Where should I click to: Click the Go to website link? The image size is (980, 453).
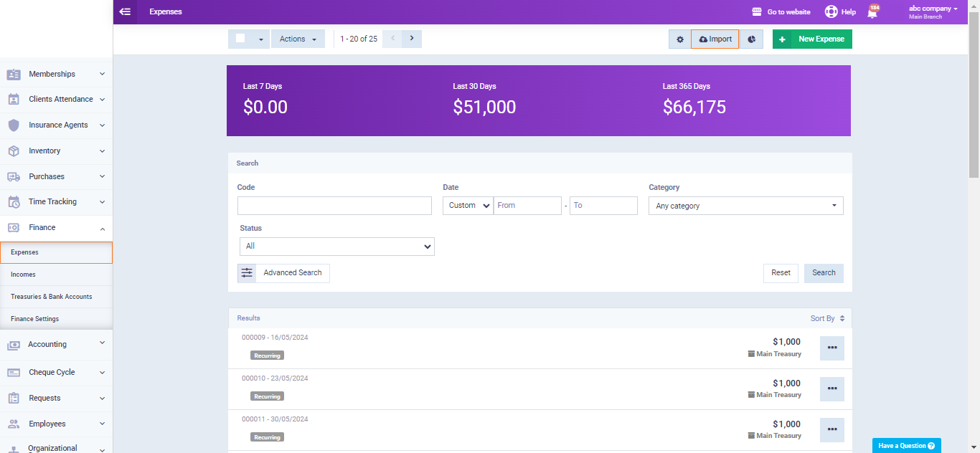coord(788,12)
